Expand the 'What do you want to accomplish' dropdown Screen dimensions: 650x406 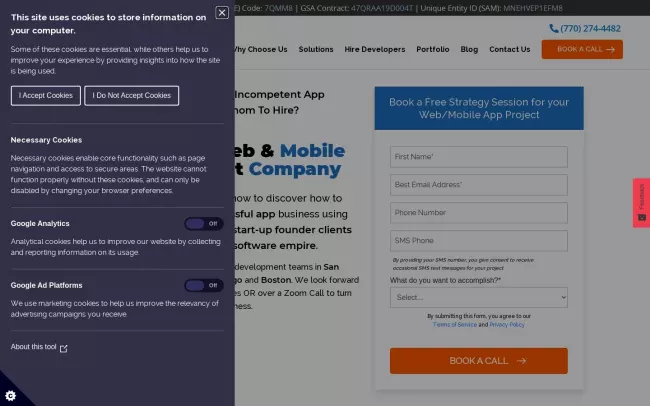click(478, 297)
